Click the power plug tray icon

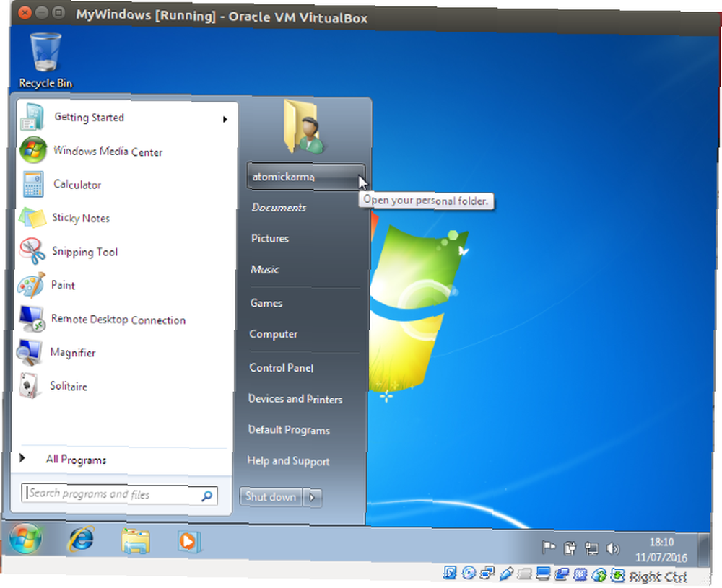570,548
